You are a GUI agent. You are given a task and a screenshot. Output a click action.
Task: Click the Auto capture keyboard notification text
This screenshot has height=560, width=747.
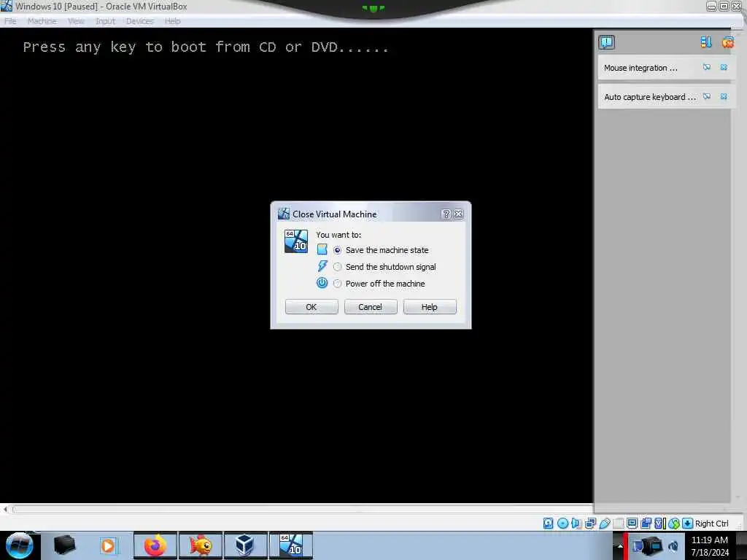650,97
